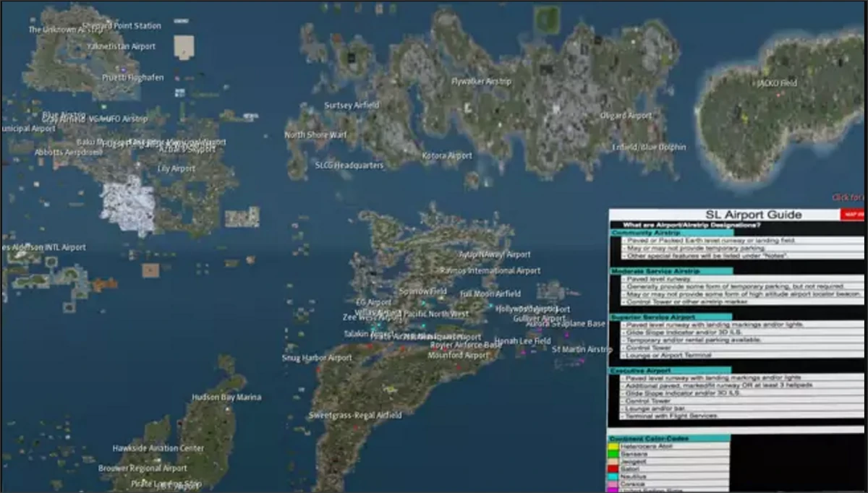868x493 pixels.
Task: Select the red marker near Snug Harbor Airport
Action: coord(318,369)
